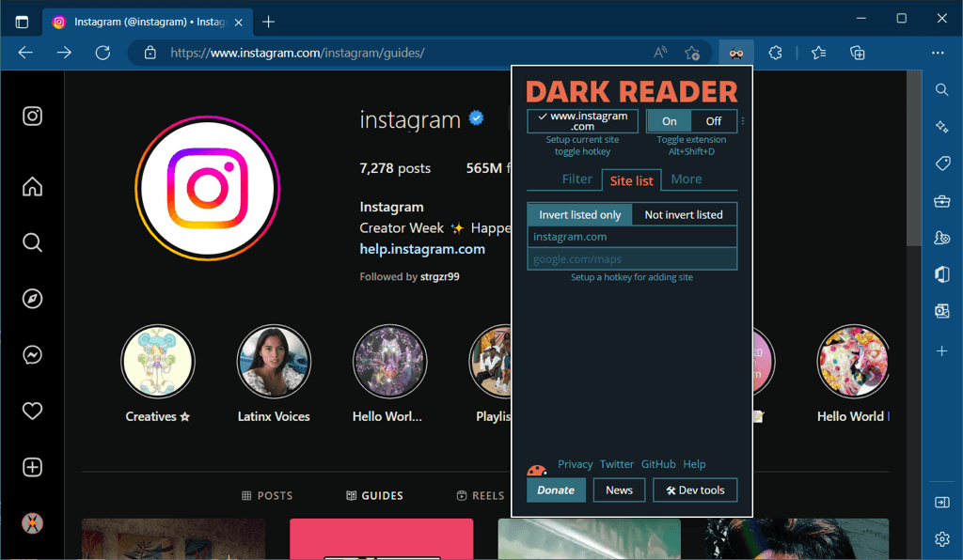Screen dimensions: 963x560
Task: Click the google.com/maps placeholder site field
Action: tap(632, 258)
